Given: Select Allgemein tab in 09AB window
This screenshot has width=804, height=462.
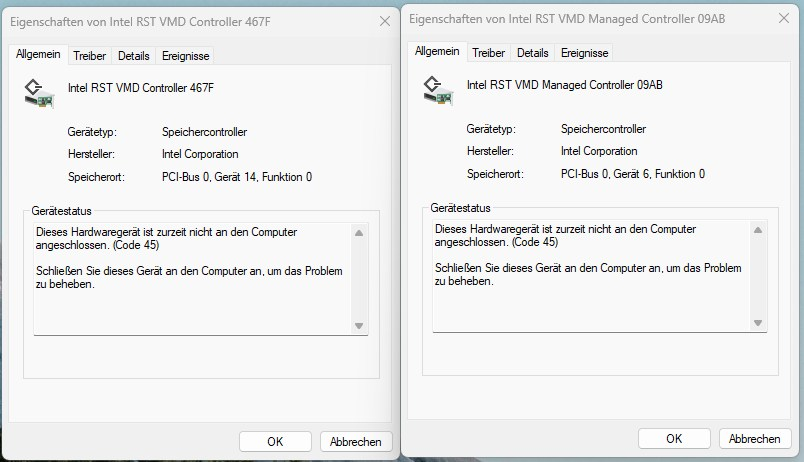Looking at the screenshot, I should 437,51.
